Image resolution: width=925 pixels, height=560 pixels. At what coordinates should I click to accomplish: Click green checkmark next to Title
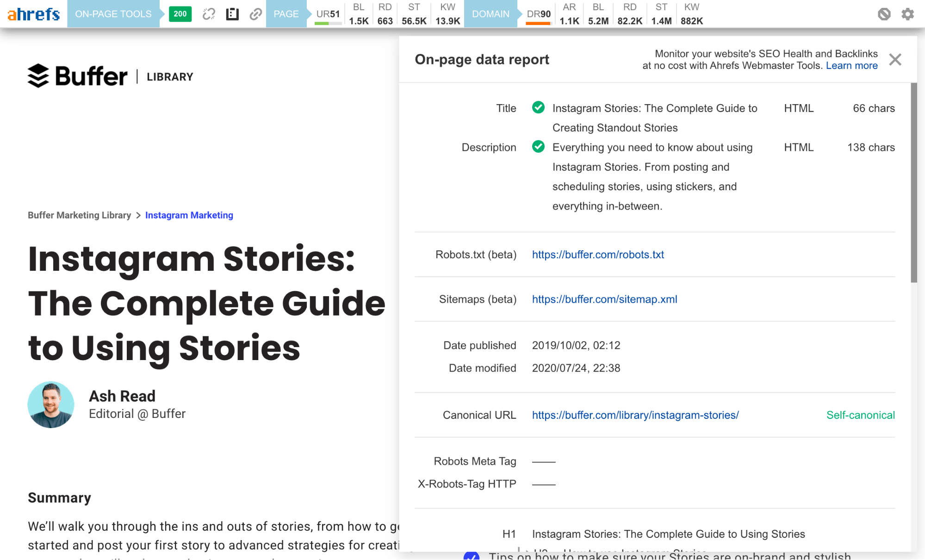click(538, 107)
